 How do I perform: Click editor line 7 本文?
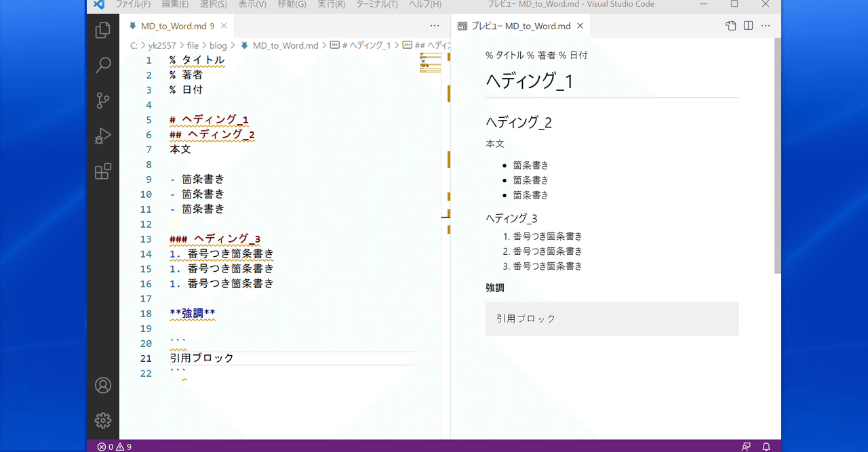click(180, 150)
